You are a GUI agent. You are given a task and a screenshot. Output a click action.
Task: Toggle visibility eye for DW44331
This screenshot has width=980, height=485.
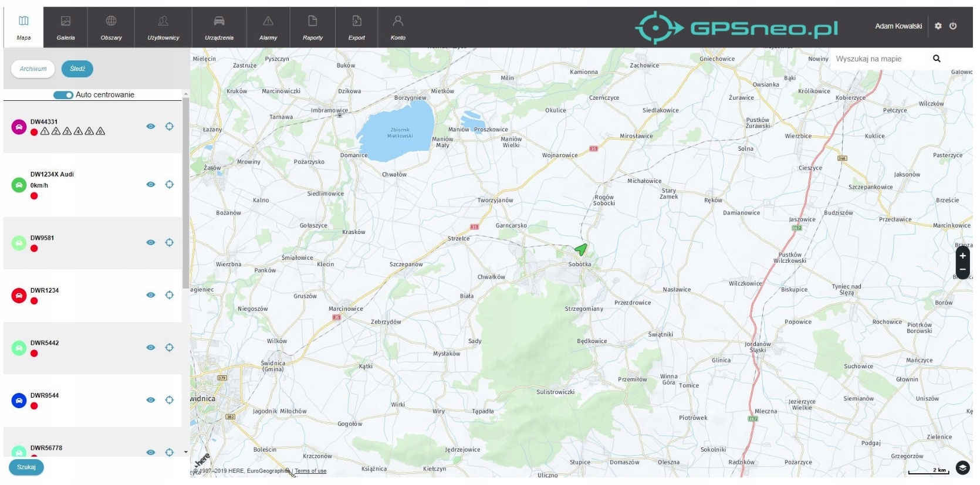pyautogui.click(x=151, y=126)
